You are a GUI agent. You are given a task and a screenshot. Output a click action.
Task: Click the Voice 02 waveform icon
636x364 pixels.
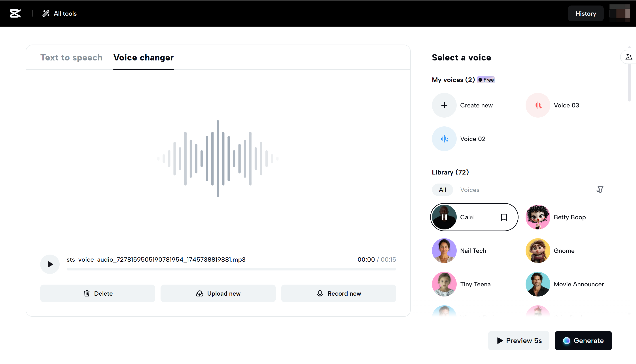[444, 139]
